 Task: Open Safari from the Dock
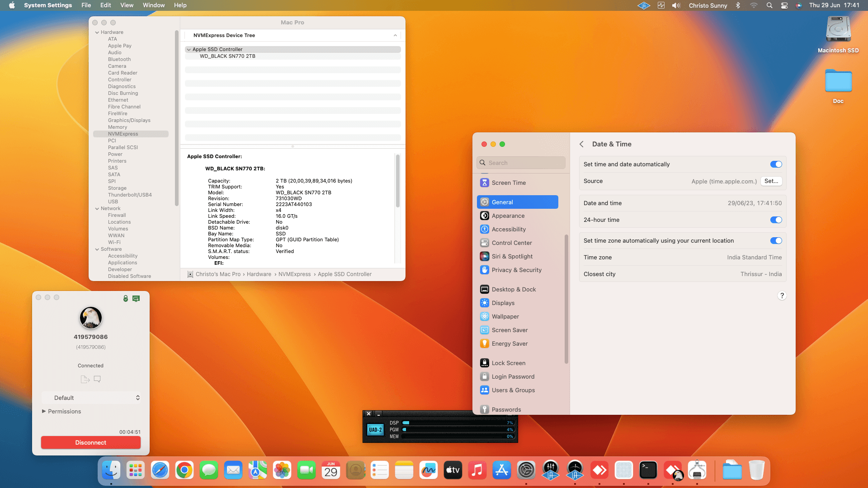click(160, 470)
